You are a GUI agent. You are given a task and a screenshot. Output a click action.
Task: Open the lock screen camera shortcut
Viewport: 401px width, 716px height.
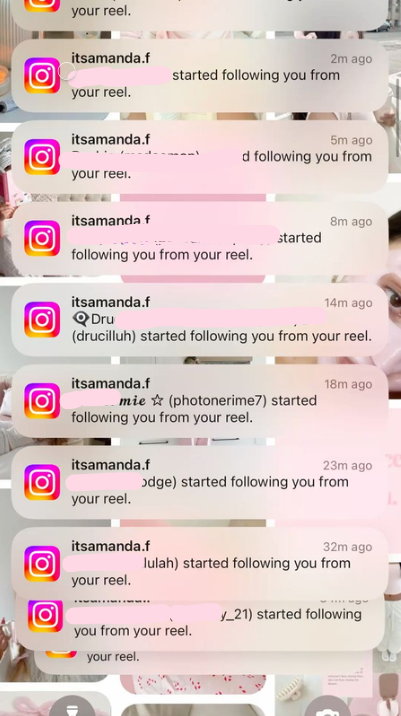328,707
